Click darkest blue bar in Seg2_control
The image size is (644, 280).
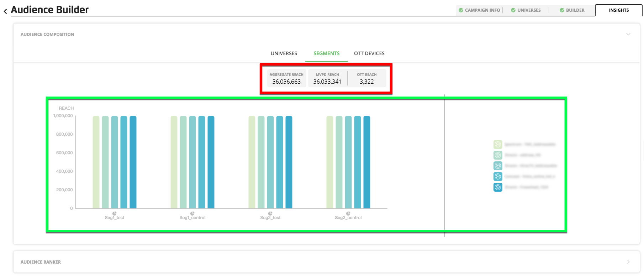click(367, 162)
